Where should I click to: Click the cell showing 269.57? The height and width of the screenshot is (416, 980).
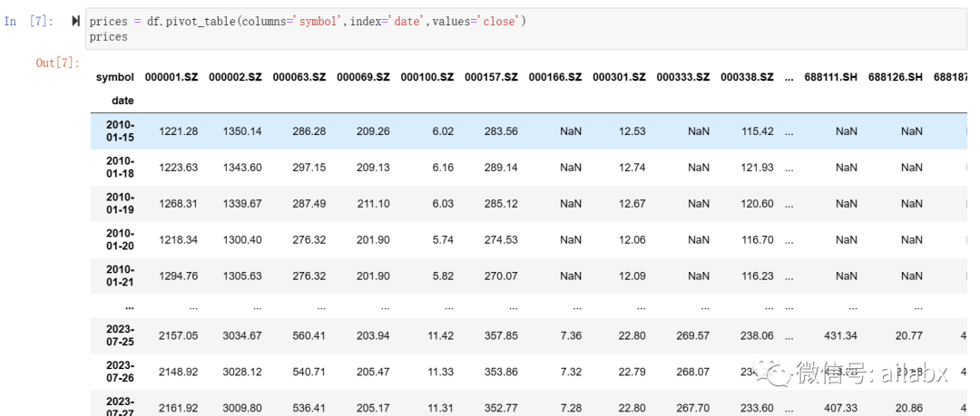tap(693, 335)
